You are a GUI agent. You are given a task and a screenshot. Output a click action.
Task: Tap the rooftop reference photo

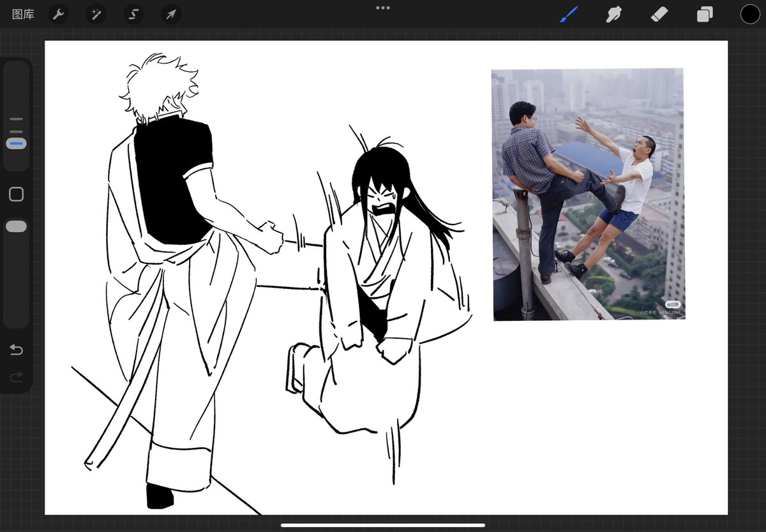pyautogui.click(x=589, y=194)
